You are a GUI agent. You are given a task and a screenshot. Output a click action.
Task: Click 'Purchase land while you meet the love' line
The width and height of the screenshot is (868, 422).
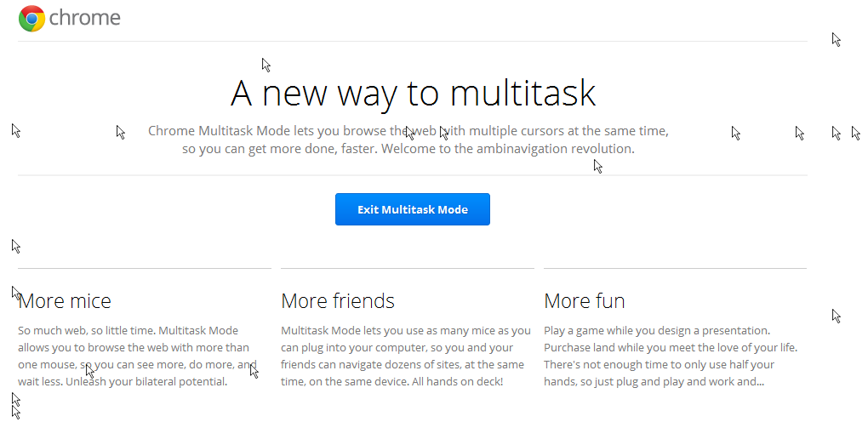pos(671,348)
